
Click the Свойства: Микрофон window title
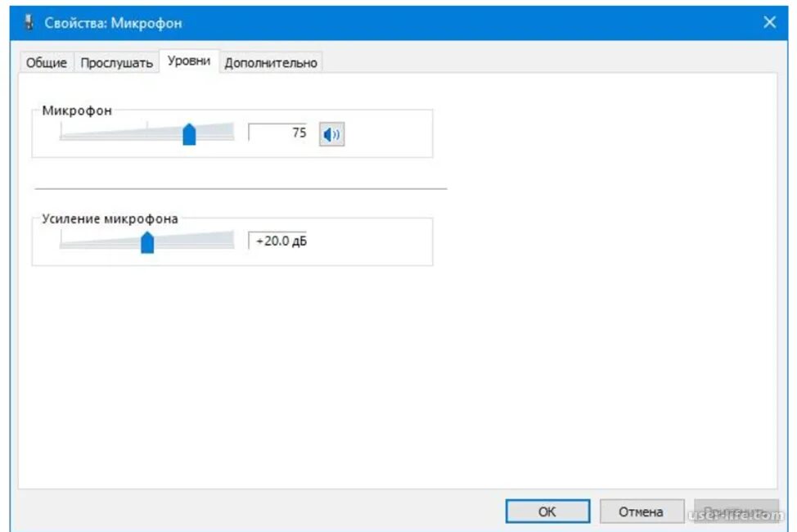coord(113,23)
